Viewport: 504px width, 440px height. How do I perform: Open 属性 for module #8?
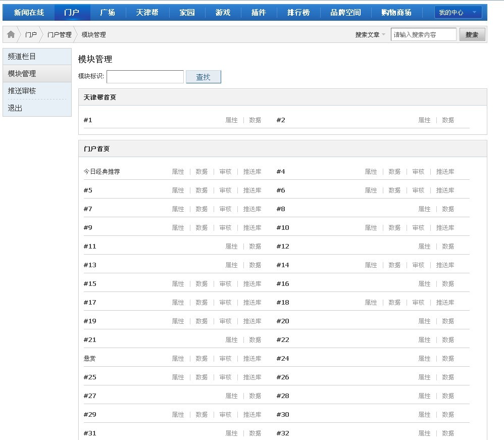click(424, 209)
